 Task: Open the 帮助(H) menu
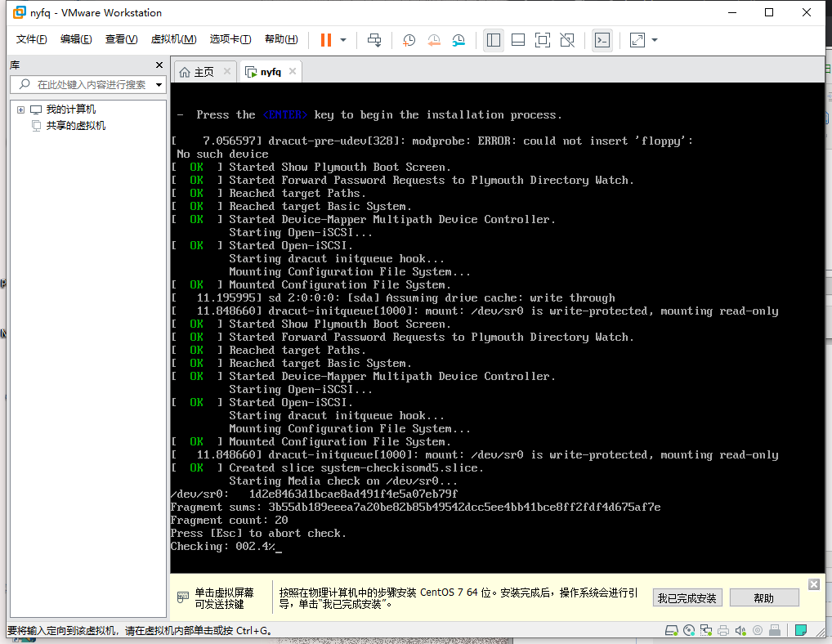pyautogui.click(x=281, y=39)
